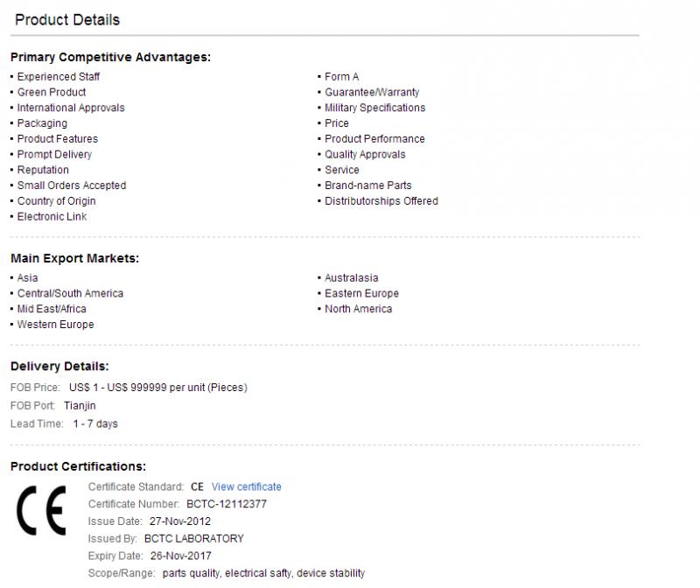Viewport: 700px width, 588px height.
Task: Click the Military Specifications entry
Action: pyautogui.click(x=374, y=108)
